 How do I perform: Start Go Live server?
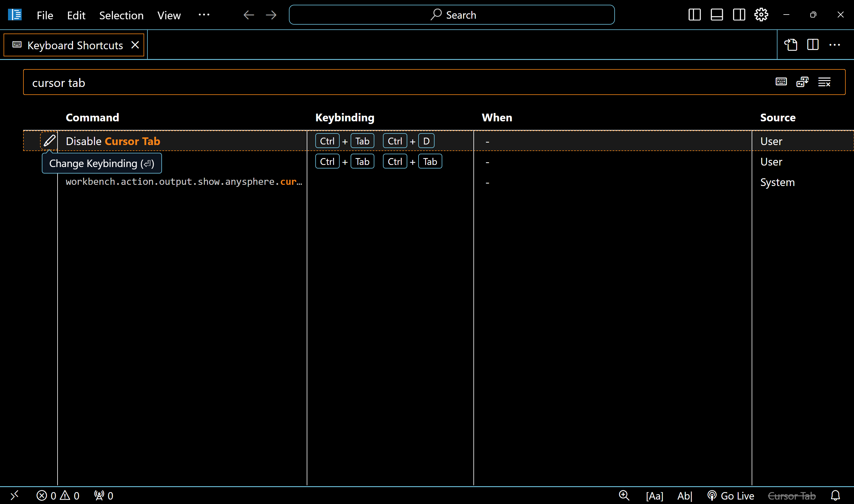click(x=731, y=496)
